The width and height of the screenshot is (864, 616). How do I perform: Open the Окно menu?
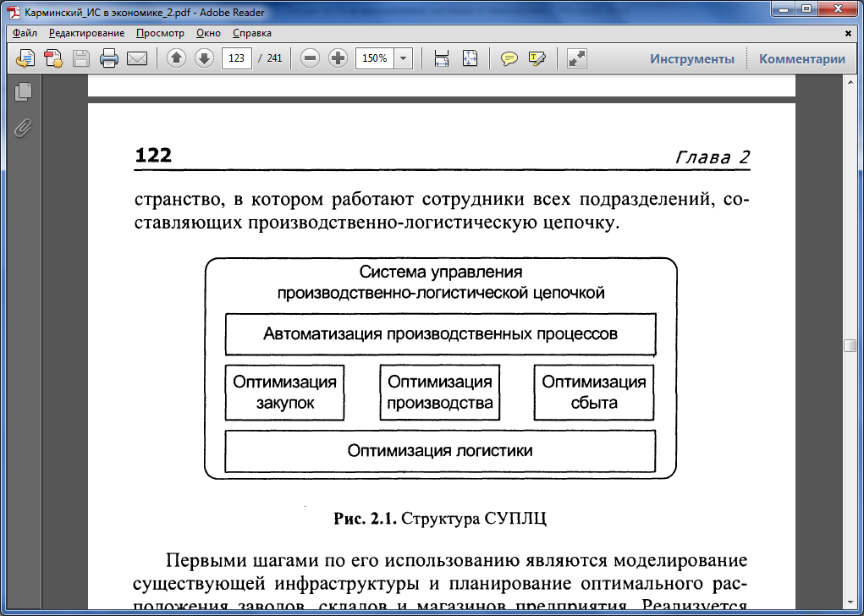coord(208,33)
